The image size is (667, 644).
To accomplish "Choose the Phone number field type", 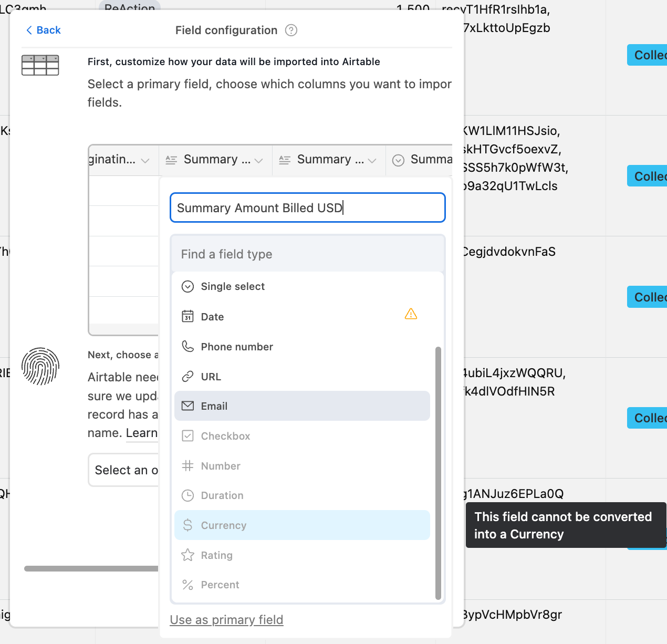I will pos(302,347).
